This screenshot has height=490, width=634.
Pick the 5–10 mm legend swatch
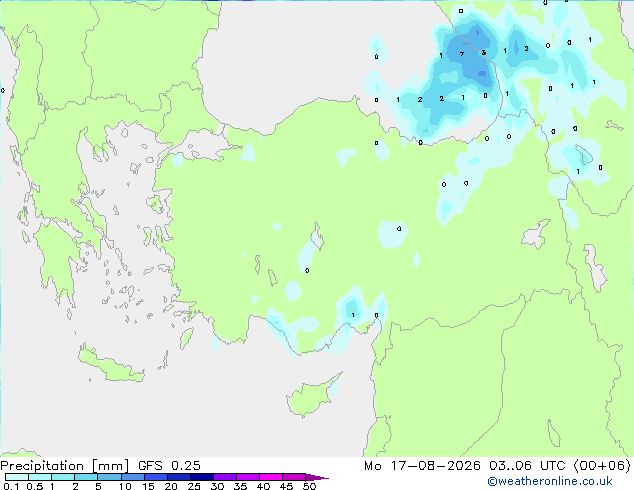[x=109, y=477]
